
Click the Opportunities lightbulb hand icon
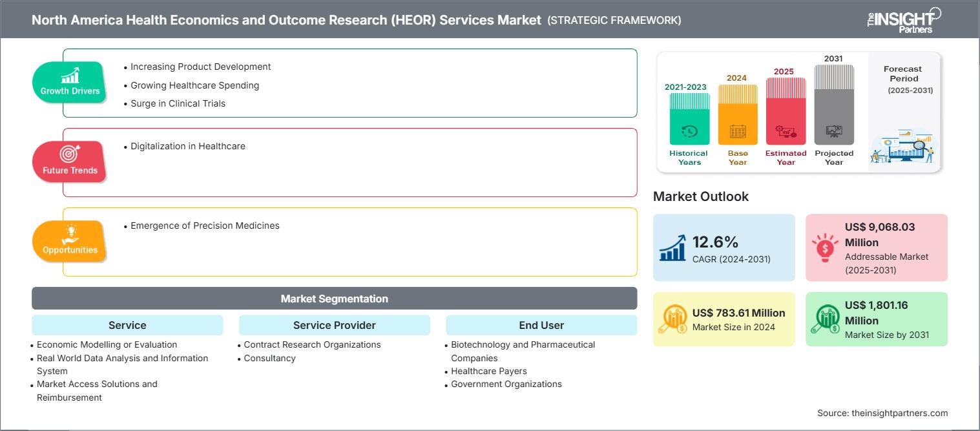(70, 233)
